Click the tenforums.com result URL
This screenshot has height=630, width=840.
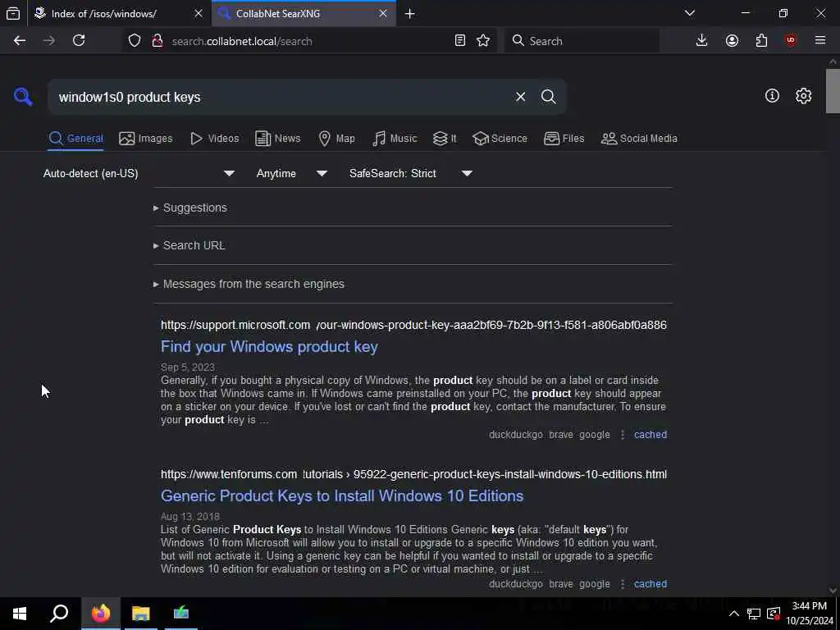click(413, 475)
